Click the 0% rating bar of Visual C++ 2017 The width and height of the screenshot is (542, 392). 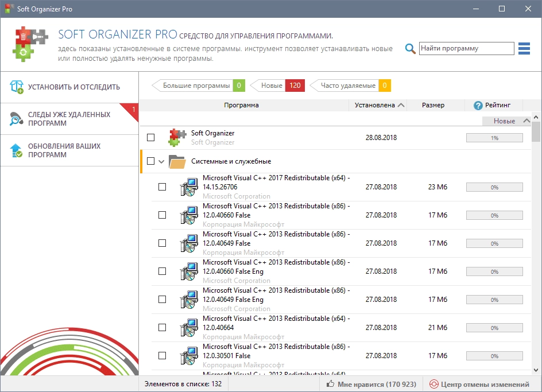tap(494, 187)
